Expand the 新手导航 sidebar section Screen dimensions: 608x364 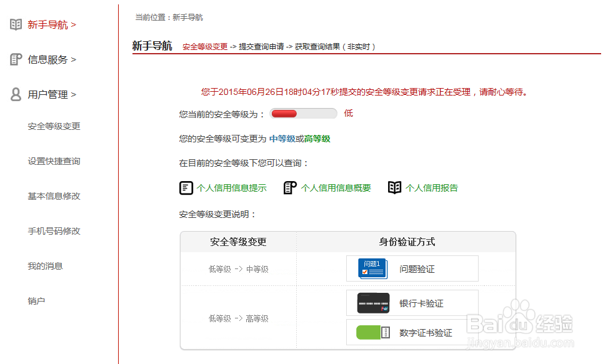coord(52,25)
